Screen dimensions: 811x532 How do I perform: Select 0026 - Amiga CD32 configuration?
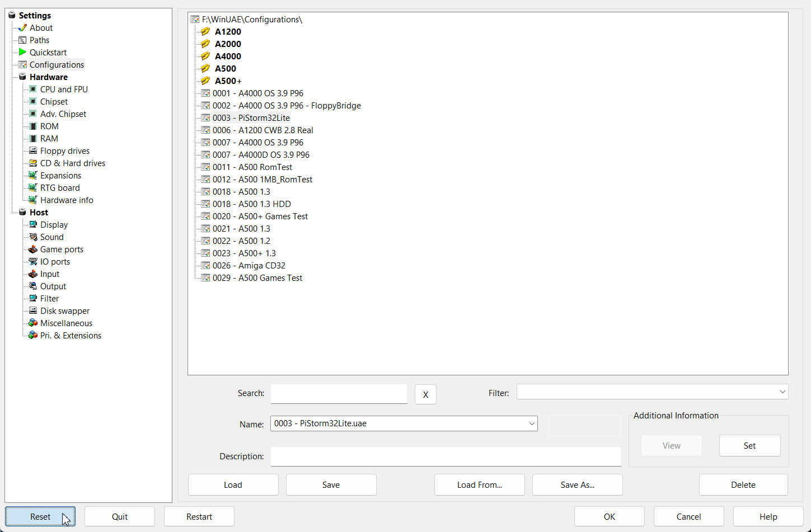[249, 266]
